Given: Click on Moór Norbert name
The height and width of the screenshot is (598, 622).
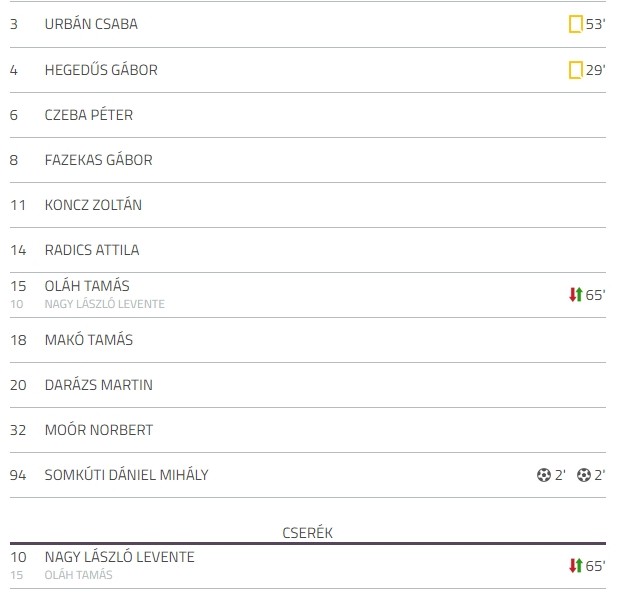Looking at the screenshot, I should [99, 430].
